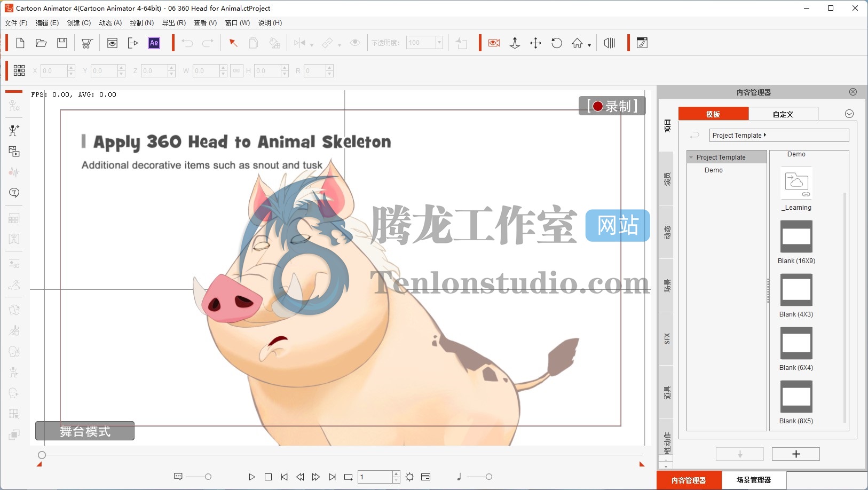Click the plus add button

click(x=796, y=454)
